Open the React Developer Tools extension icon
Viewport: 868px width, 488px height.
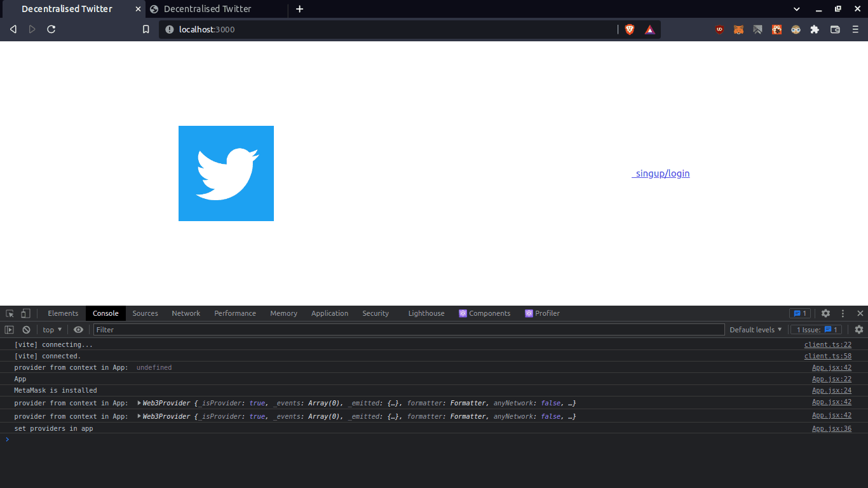click(776, 29)
